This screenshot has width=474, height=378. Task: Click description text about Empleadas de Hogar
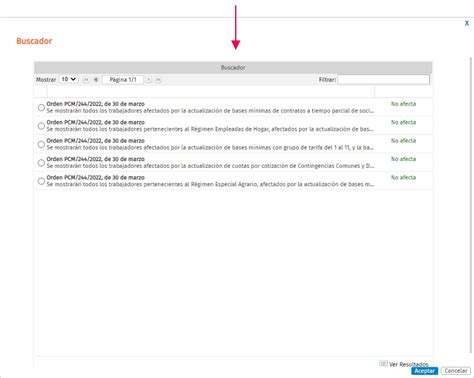point(210,129)
